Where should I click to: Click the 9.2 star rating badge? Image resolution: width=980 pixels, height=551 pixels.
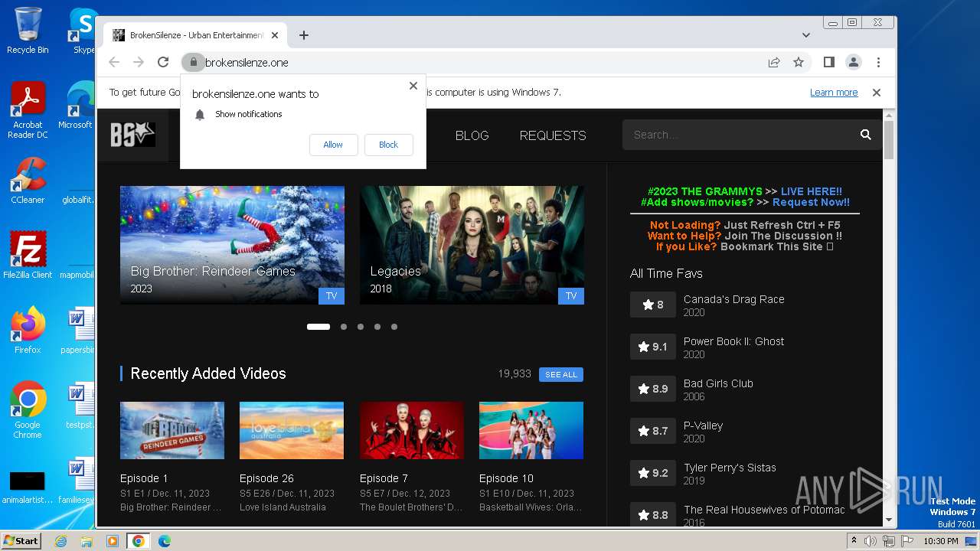653,473
